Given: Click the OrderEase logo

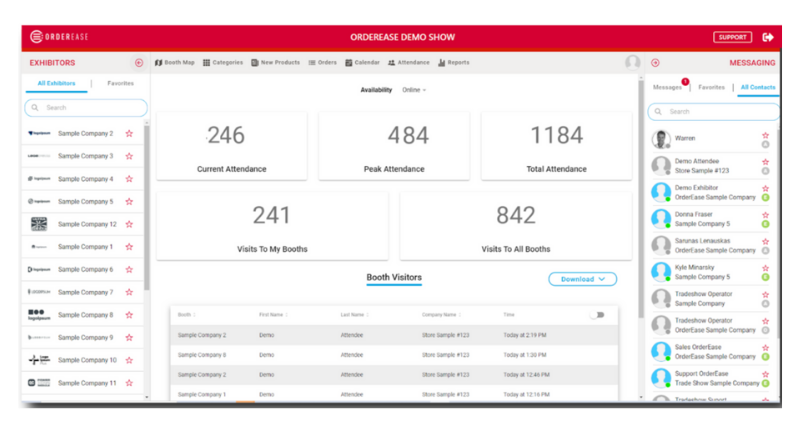Looking at the screenshot, I should click(59, 36).
